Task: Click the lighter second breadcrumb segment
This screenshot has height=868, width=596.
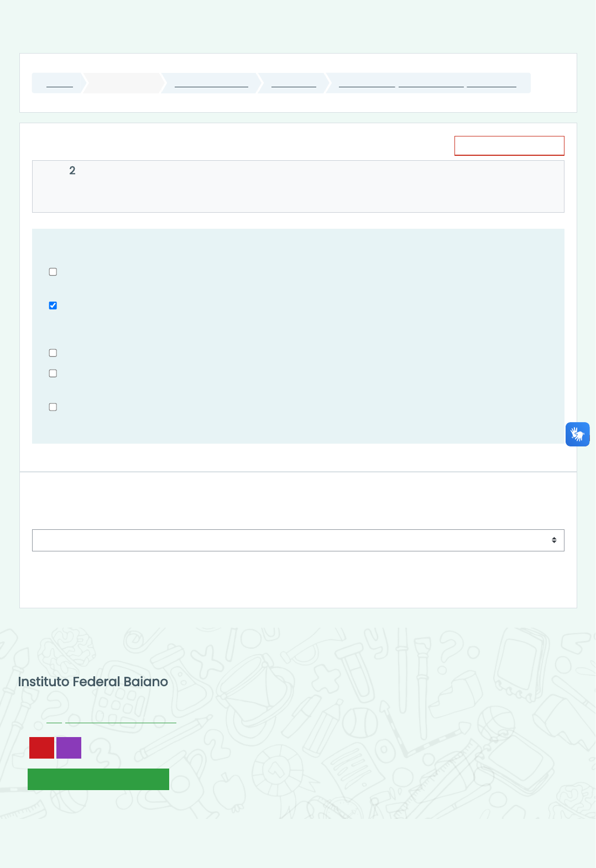Action: click(124, 83)
